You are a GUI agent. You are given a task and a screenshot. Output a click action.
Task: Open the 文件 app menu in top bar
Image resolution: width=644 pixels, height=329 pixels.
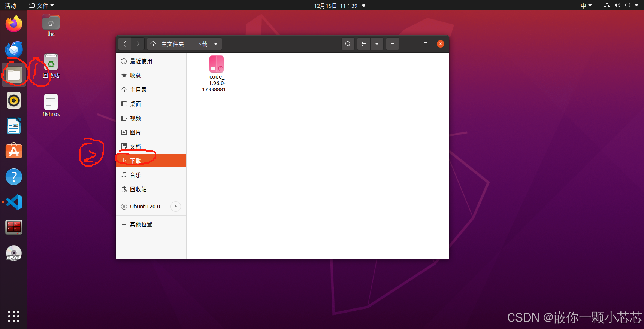42,6
